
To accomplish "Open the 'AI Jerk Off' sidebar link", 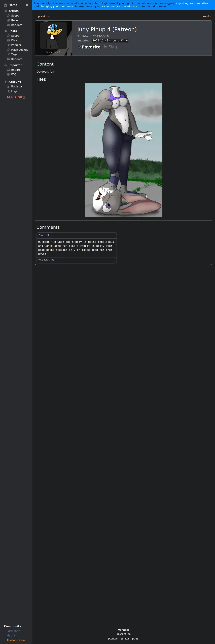I will [x=16, y=97].
